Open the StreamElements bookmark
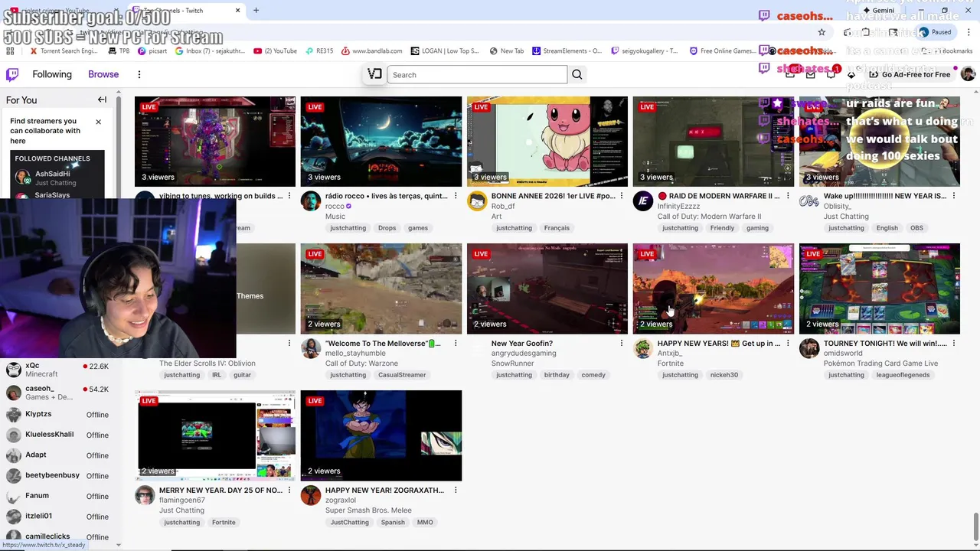Viewport: 980px width, 551px height. 567,51
